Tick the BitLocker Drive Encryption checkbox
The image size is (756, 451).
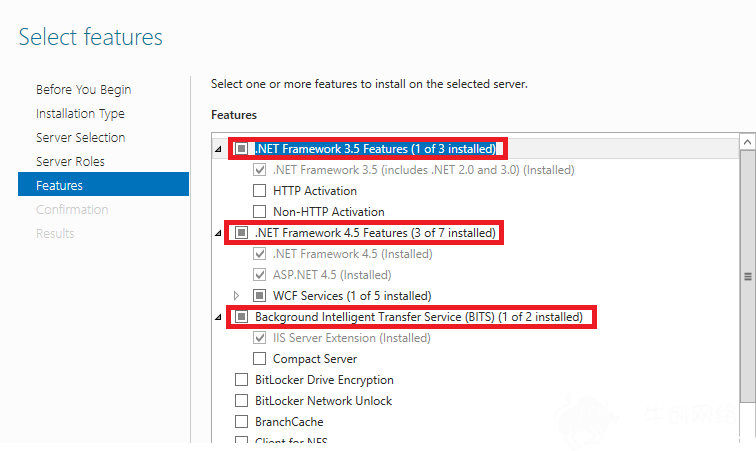pyautogui.click(x=242, y=380)
